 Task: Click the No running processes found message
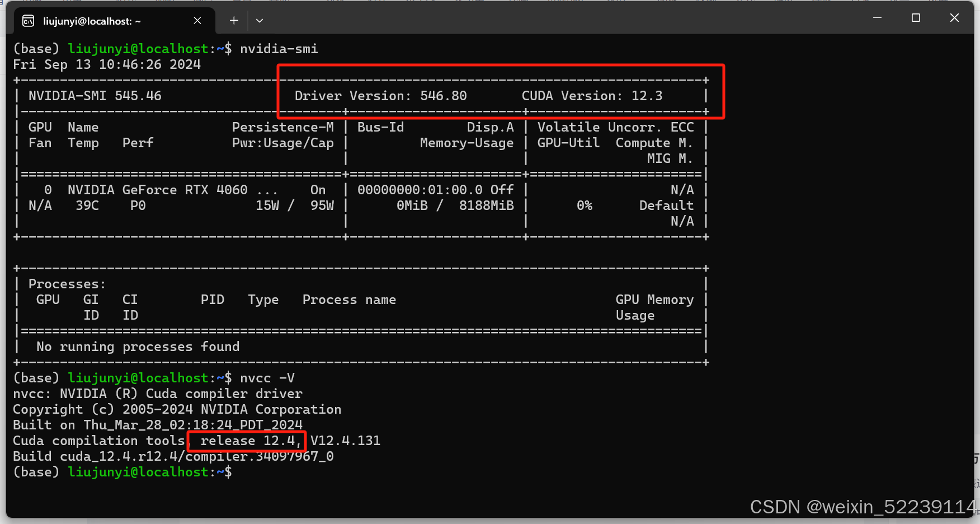click(x=138, y=347)
